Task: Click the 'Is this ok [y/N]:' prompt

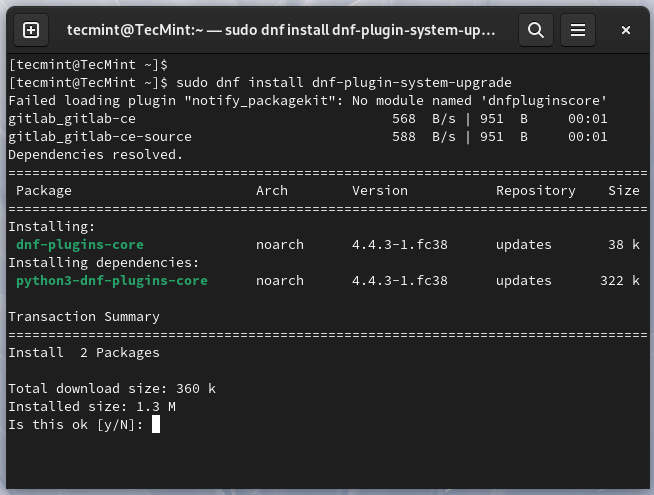Action: (75, 425)
